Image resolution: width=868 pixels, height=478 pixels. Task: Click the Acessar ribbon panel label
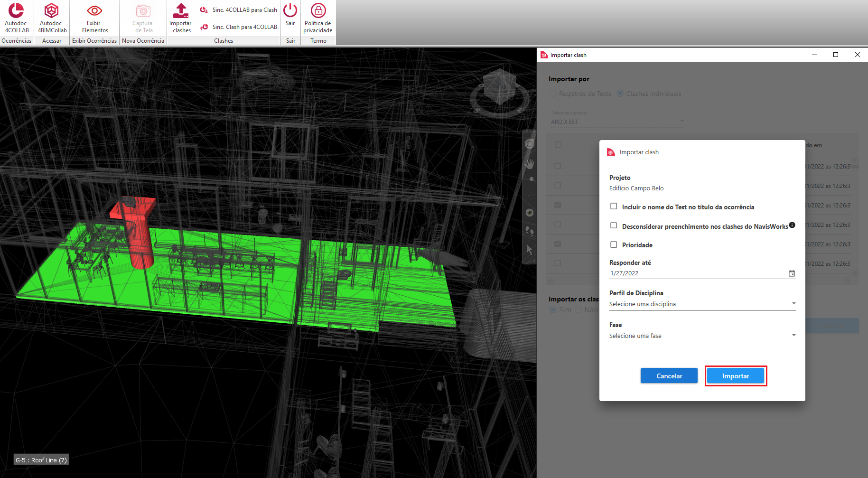[x=52, y=41]
